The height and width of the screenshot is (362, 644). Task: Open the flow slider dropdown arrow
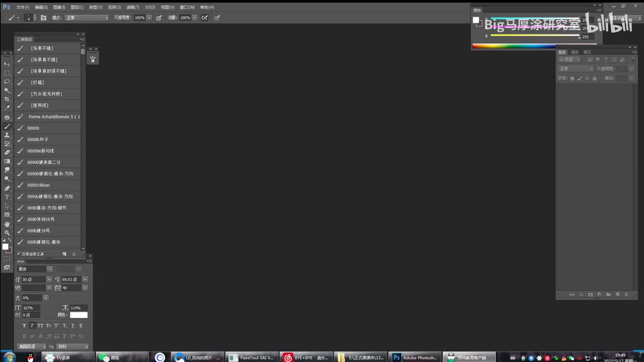[x=195, y=18]
